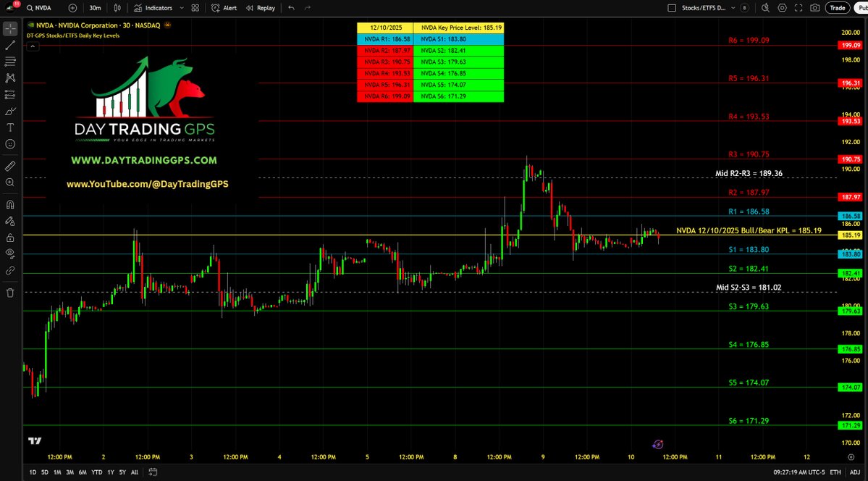Select the ruler measure tool

click(x=10, y=166)
